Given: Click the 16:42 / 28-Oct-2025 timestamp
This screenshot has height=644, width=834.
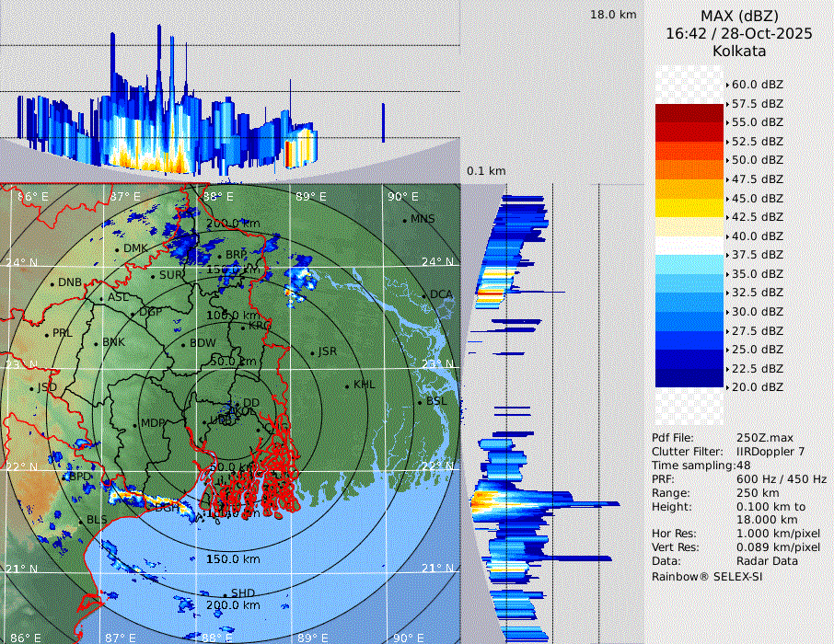Looking at the screenshot, I should pyautogui.click(x=739, y=33).
